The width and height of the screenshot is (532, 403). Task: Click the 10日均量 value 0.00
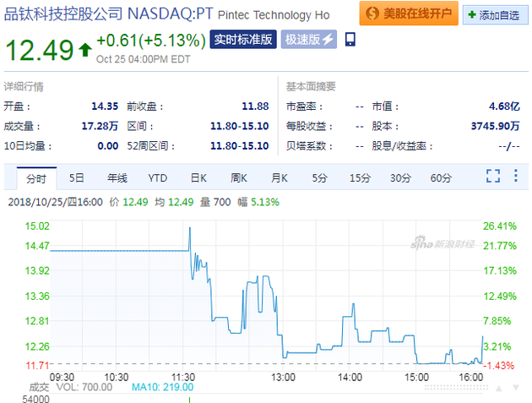click(108, 146)
